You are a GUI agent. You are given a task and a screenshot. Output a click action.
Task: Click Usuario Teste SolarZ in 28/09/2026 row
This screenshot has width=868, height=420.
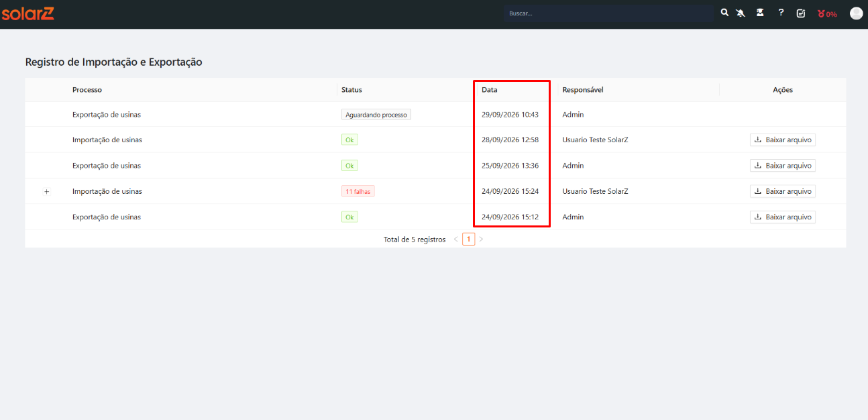coord(595,140)
